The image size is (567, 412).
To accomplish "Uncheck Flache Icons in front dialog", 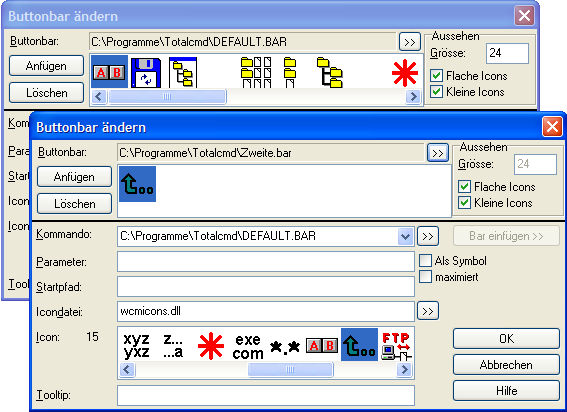I will point(464,187).
